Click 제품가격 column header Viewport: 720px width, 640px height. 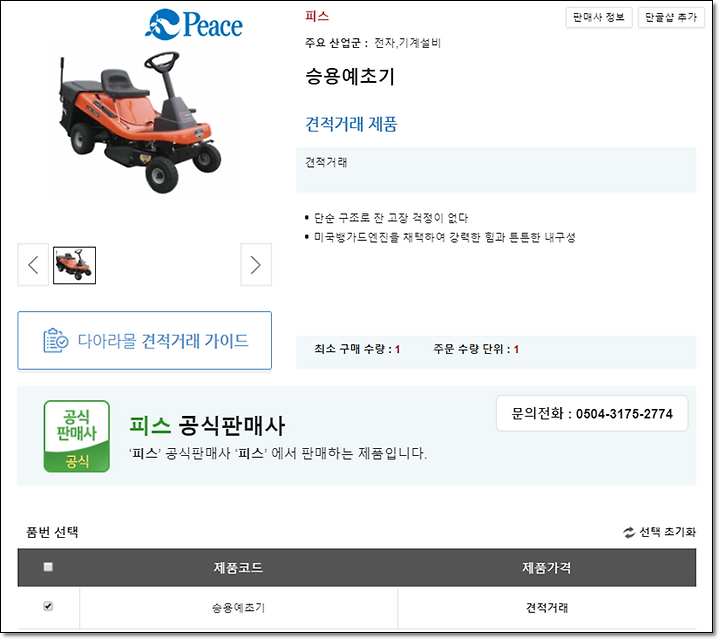tap(546, 568)
